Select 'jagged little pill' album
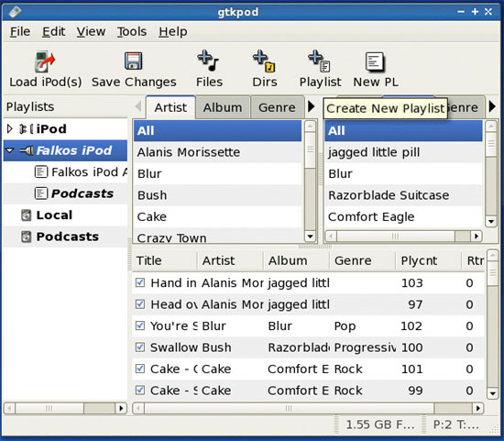Screen dimensions: 504x441 click(403, 152)
